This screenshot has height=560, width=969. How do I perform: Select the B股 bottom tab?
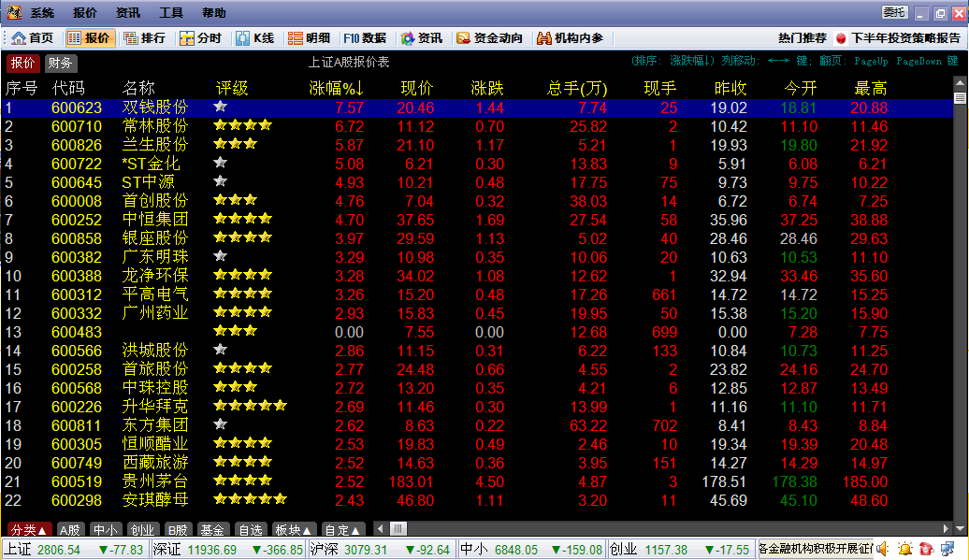pos(178,530)
